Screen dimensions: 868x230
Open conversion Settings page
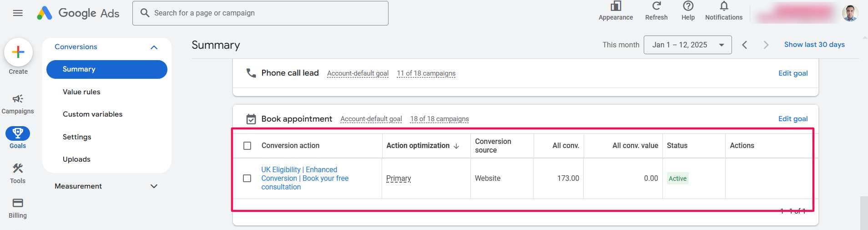pyautogui.click(x=77, y=137)
